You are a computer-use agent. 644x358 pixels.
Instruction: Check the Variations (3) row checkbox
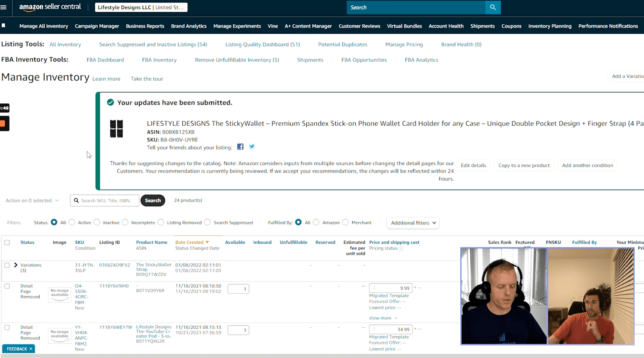click(7, 265)
